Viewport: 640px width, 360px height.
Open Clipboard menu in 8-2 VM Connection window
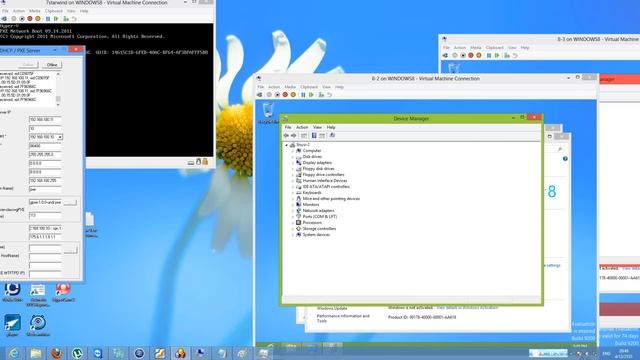(x=309, y=87)
